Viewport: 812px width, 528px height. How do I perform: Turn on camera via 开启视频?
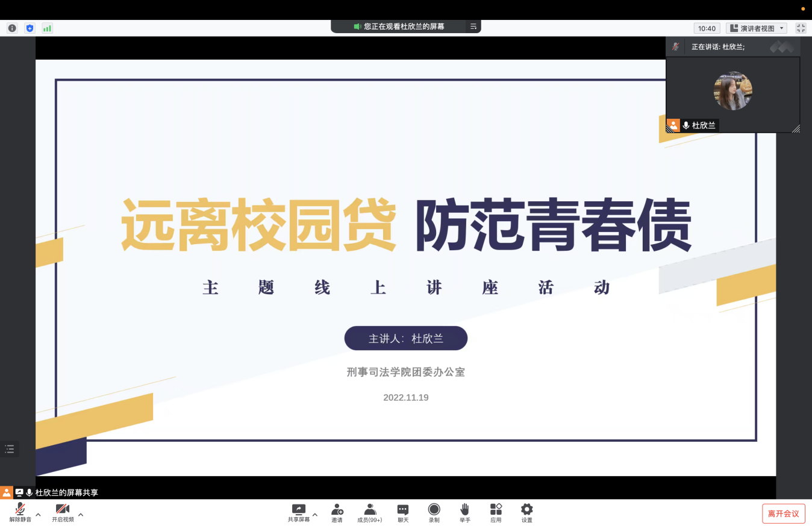click(x=63, y=510)
